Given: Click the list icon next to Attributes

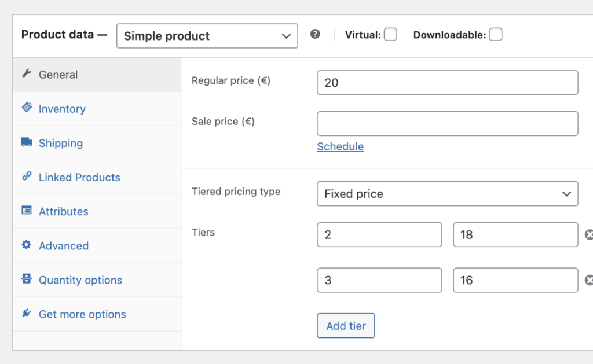Looking at the screenshot, I should click(x=27, y=211).
